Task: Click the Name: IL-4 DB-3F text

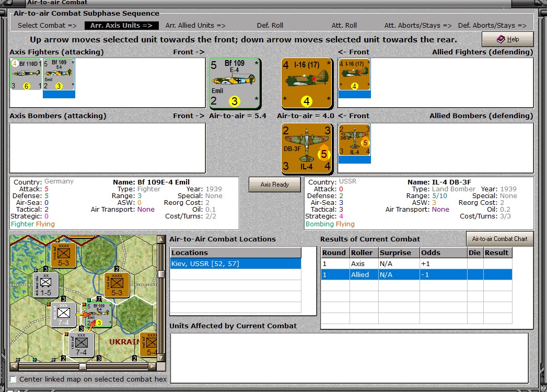Action: click(x=439, y=182)
